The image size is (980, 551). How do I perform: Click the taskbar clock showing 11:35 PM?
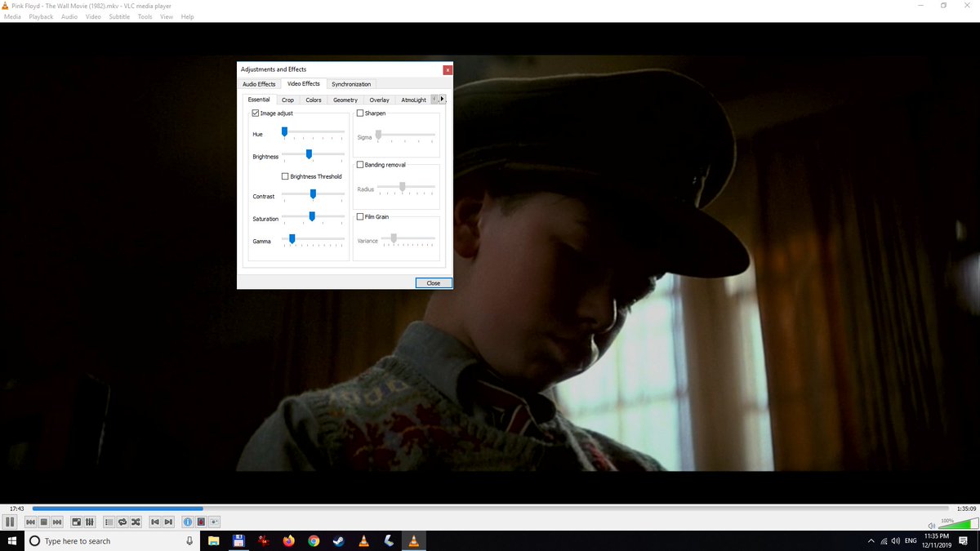936,540
